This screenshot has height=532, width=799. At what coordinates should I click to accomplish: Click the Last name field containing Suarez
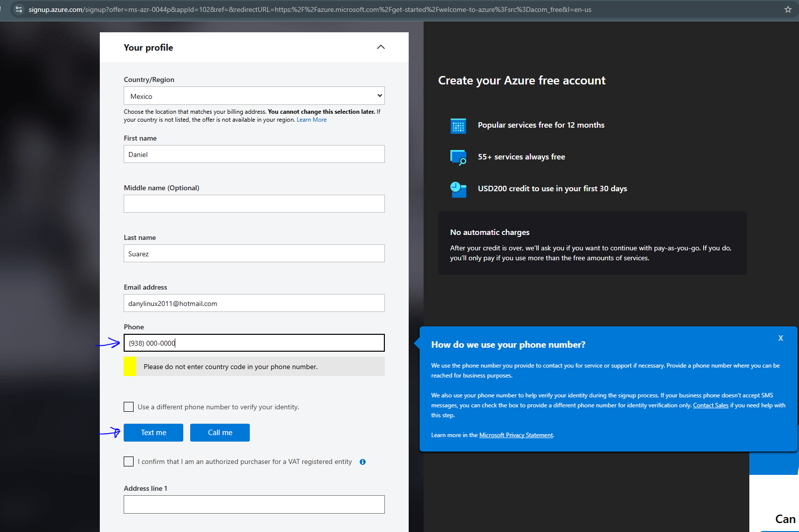(254, 253)
